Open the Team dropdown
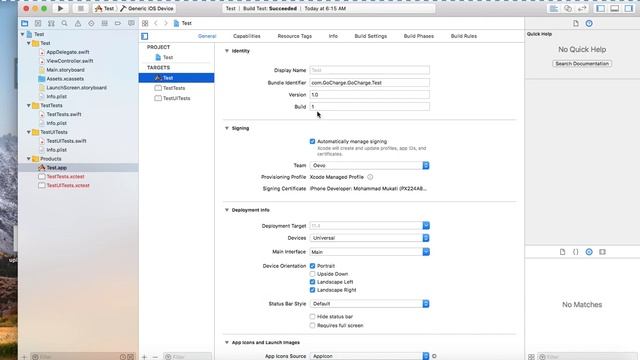Image resolution: width=640 pixels, height=360 pixels. point(369,165)
